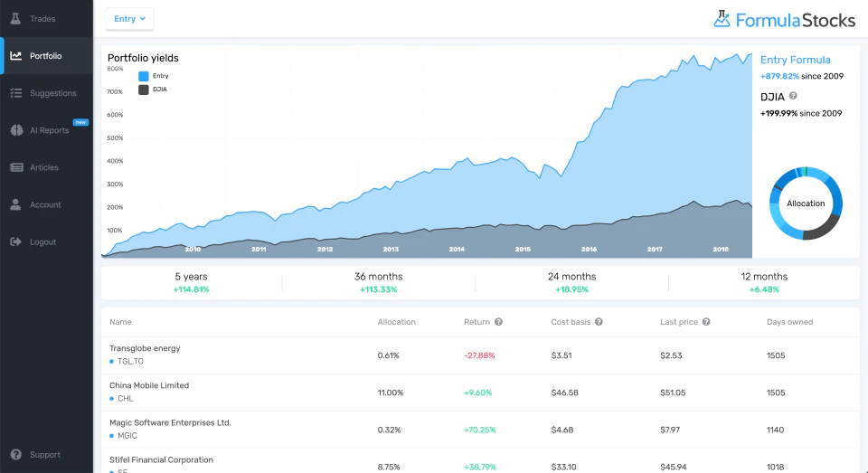
Task: Toggle the DJIA series in chart legend
Action: click(x=153, y=90)
